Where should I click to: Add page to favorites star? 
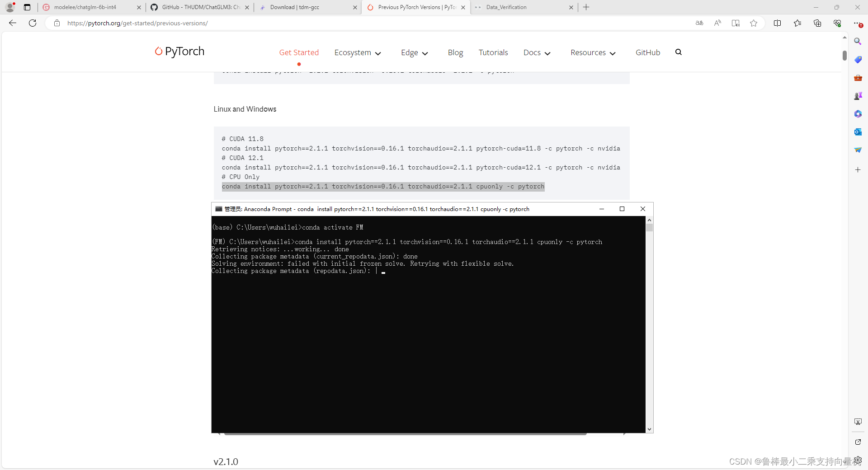tap(754, 23)
